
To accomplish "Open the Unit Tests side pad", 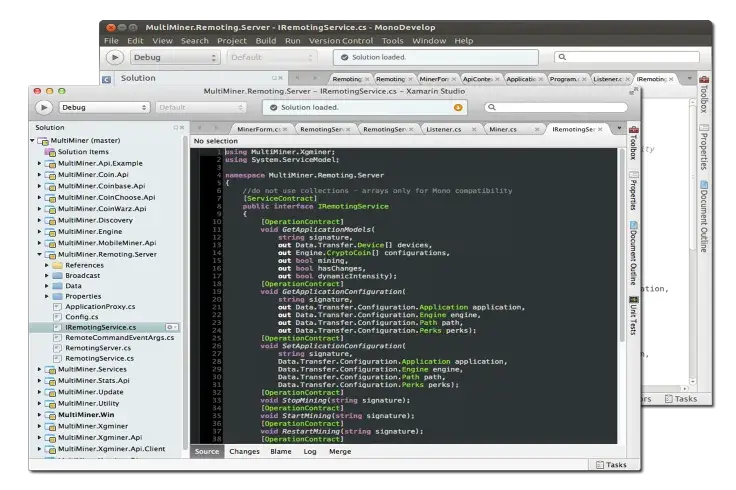I will [x=633, y=315].
